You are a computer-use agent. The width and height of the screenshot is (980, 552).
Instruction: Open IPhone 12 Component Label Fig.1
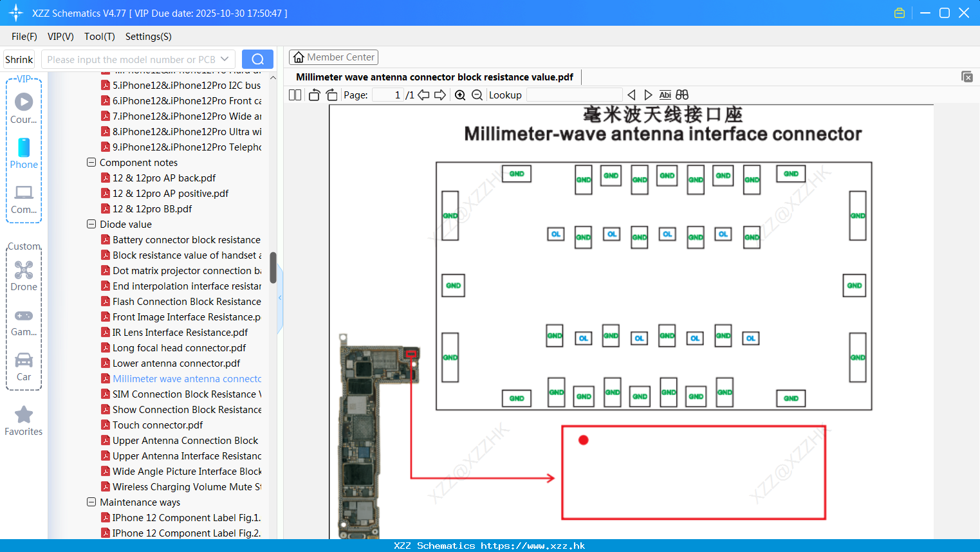(181, 517)
